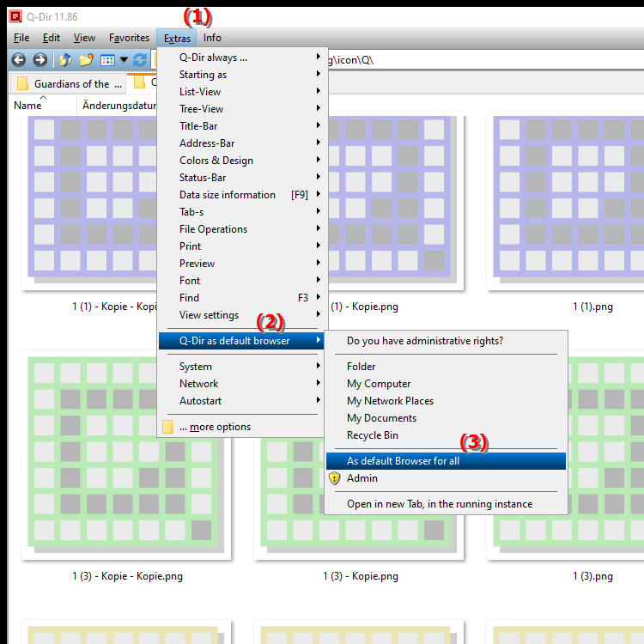Click the Back navigation arrow
644x644 pixels.
coord(19,59)
